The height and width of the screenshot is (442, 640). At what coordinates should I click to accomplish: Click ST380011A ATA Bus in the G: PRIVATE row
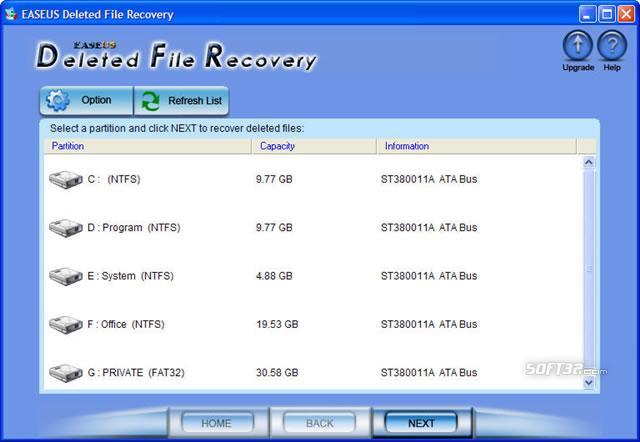(x=429, y=373)
